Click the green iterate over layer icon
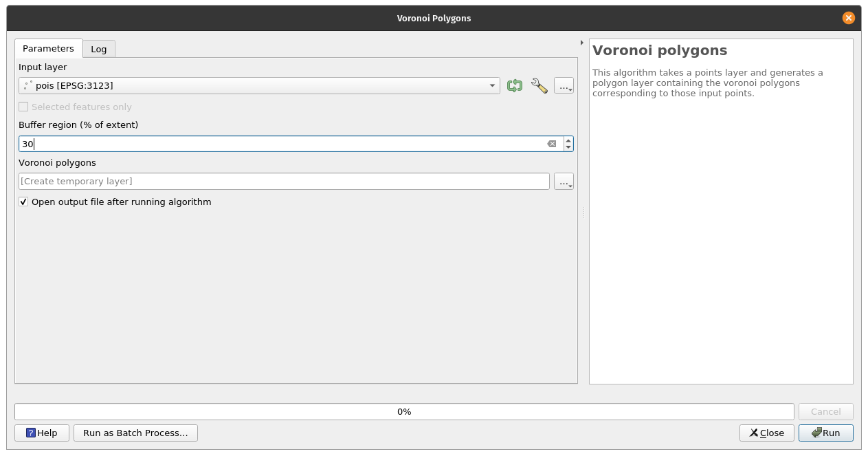The image size is (868, 456). (x=514, y=86)
